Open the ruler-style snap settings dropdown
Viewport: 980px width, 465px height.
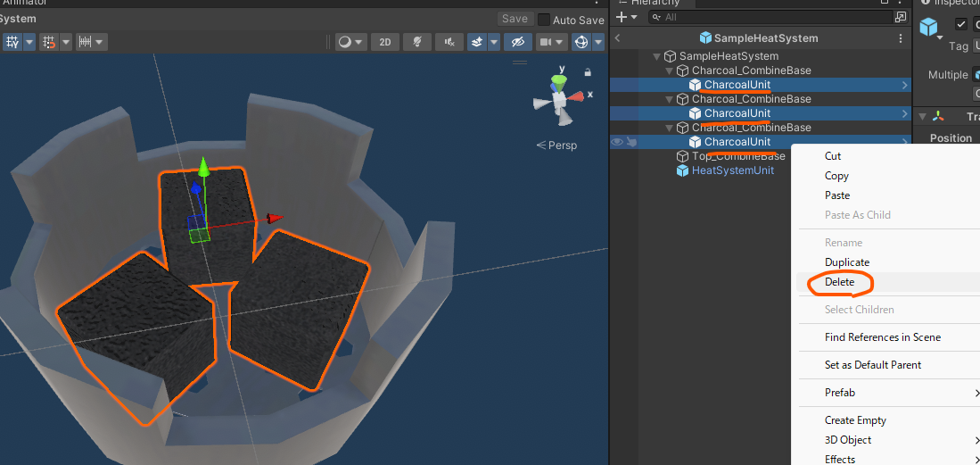coord(91,42)
